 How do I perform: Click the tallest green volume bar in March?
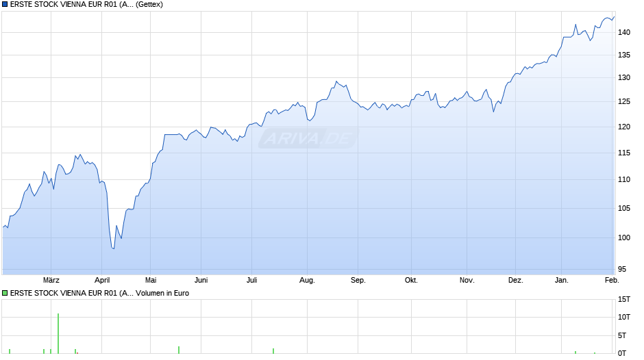[58, 333]
